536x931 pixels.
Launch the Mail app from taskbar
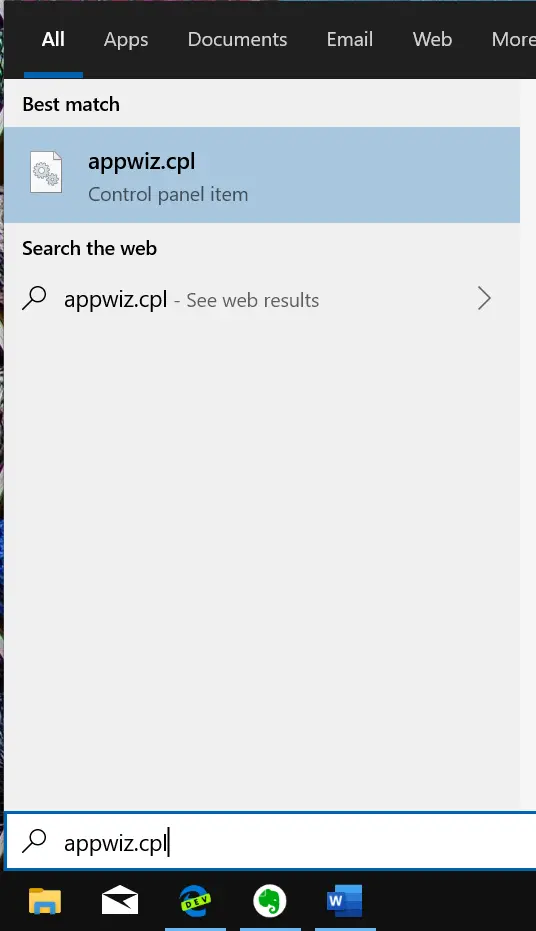120,900
